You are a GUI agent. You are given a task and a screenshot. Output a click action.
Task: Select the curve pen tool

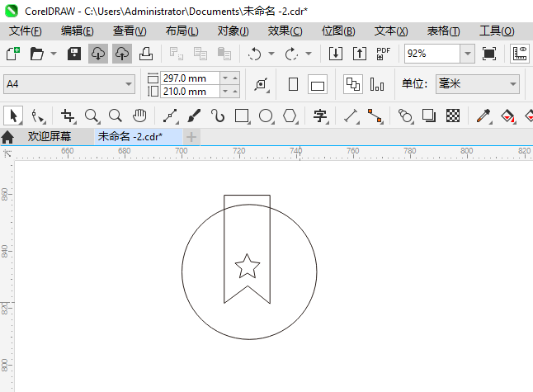click(218, 116)
